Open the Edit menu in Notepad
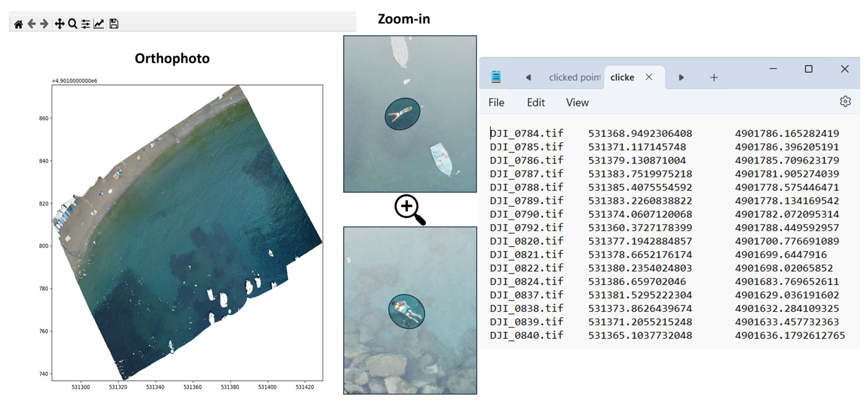The image size is (868, 406). pyautogui.click(x=536, y=102)
